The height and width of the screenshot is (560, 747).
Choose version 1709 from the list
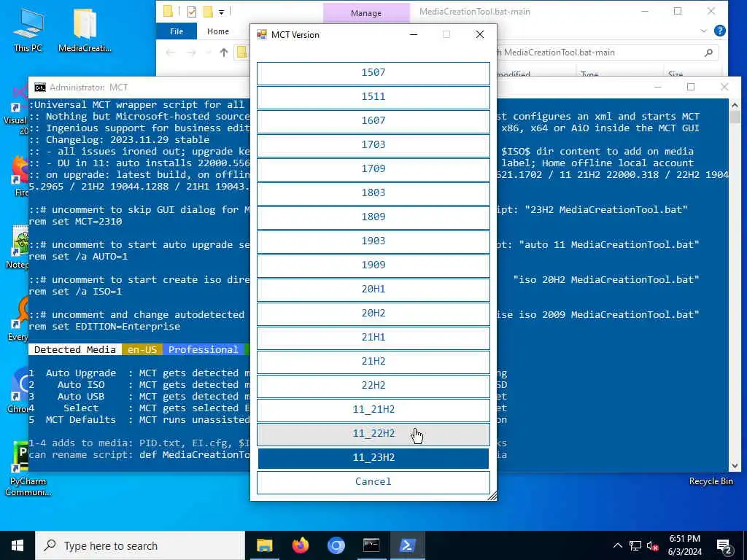tap(373, 169)
